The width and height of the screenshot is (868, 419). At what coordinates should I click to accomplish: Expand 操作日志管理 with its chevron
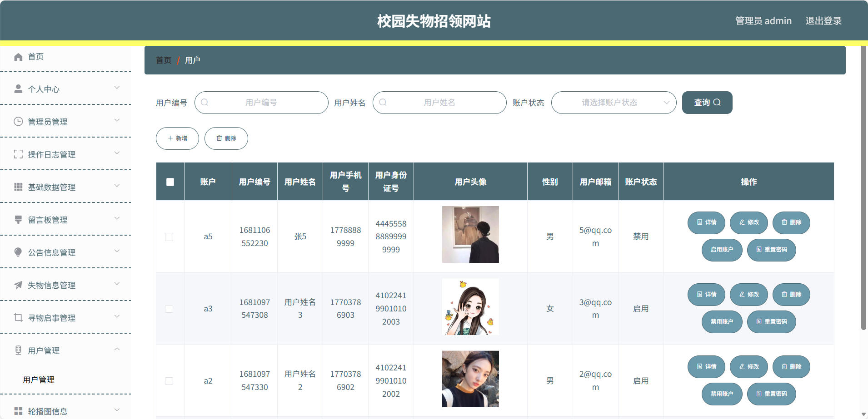(117, 153)
